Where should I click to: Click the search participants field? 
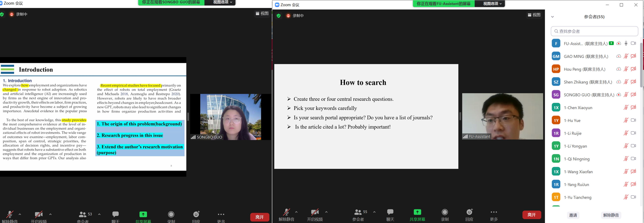[595, 31]
